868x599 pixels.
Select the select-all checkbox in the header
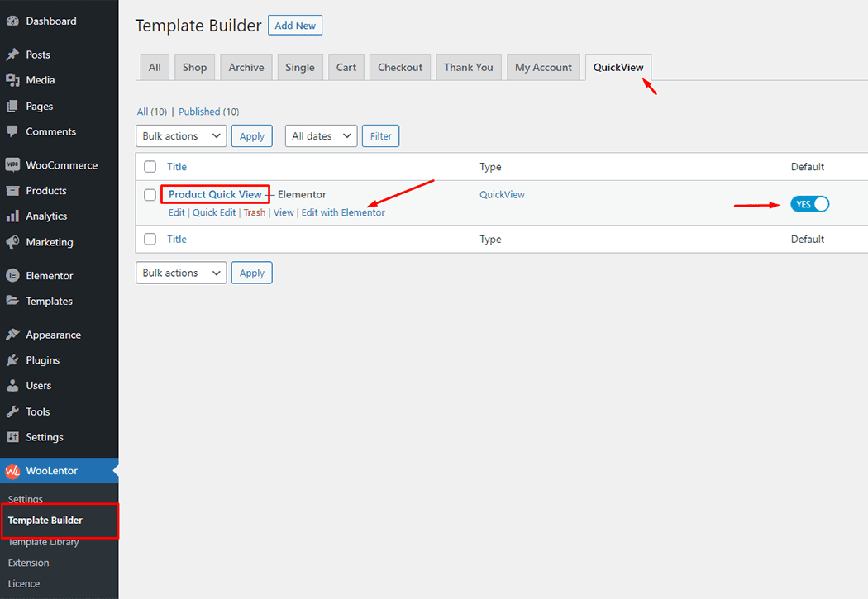tap(150, 166)
